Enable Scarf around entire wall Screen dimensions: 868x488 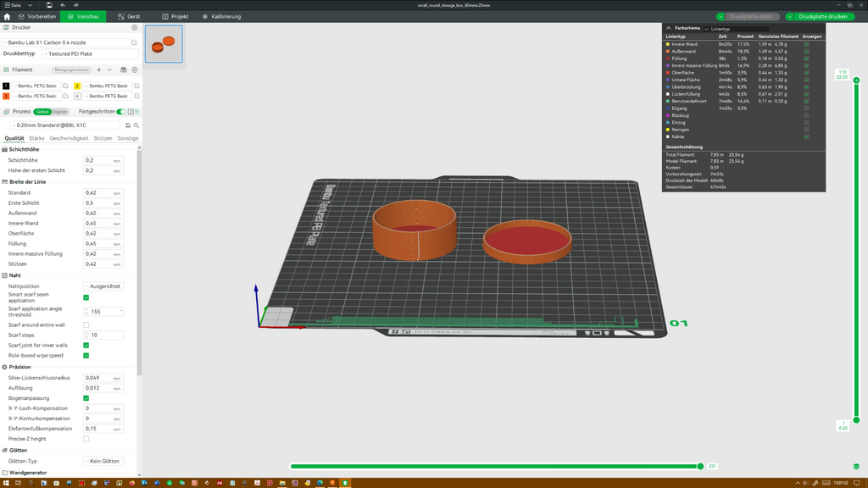(x=86, y=324)
